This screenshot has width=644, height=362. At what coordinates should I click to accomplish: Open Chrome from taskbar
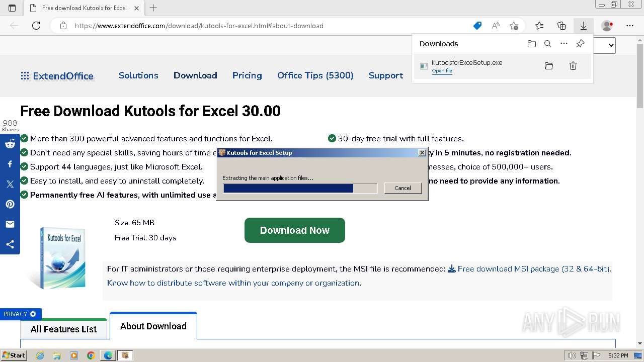click(91, 355)
